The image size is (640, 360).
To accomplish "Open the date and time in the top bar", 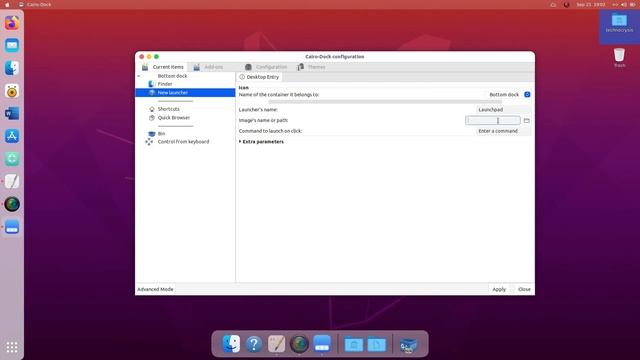I will click(x=591, y=4).
